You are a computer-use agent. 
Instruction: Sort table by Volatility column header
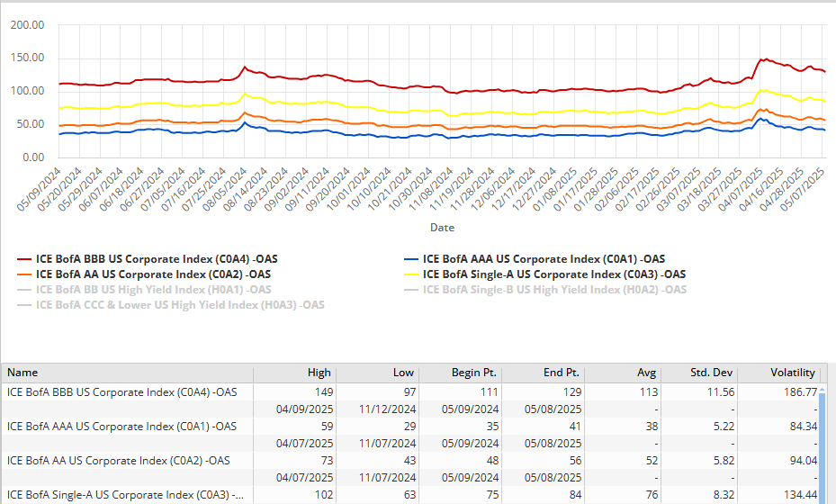tap(778, 373)
